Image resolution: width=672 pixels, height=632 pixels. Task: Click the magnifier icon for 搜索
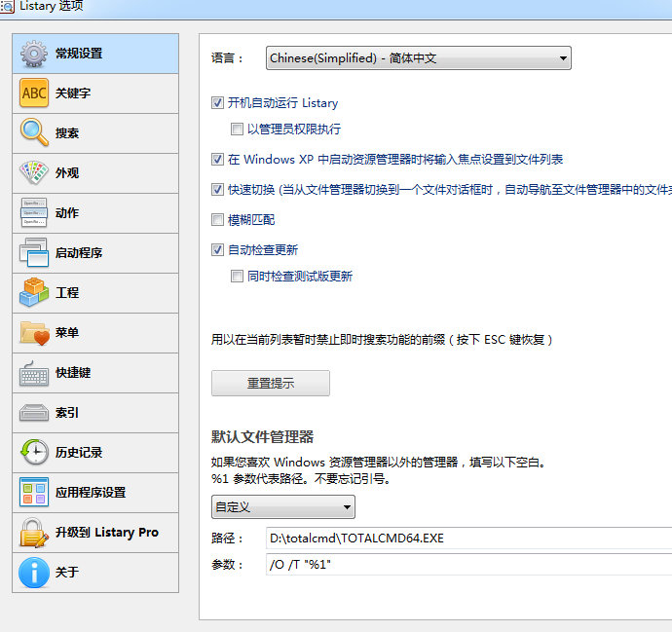(x=34, y=132)
